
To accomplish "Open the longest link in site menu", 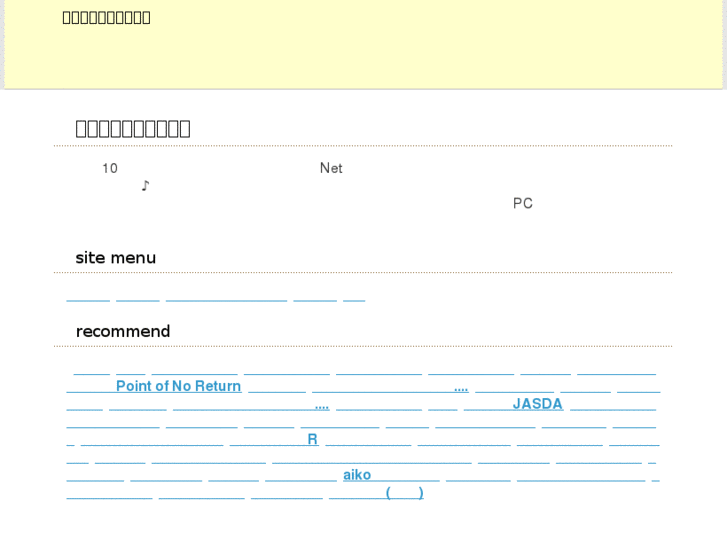I will point(226,297).
